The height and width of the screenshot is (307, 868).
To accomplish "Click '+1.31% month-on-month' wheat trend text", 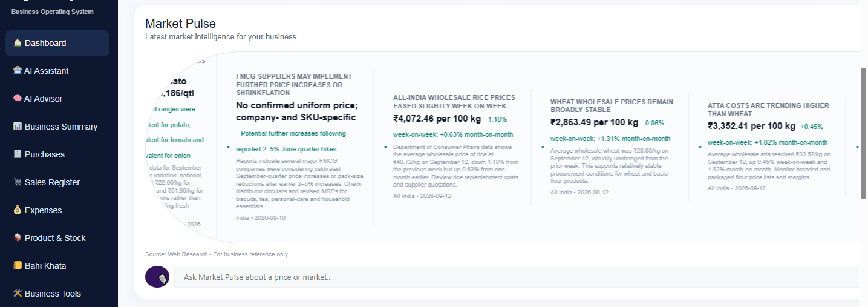I will coord(633,139).
